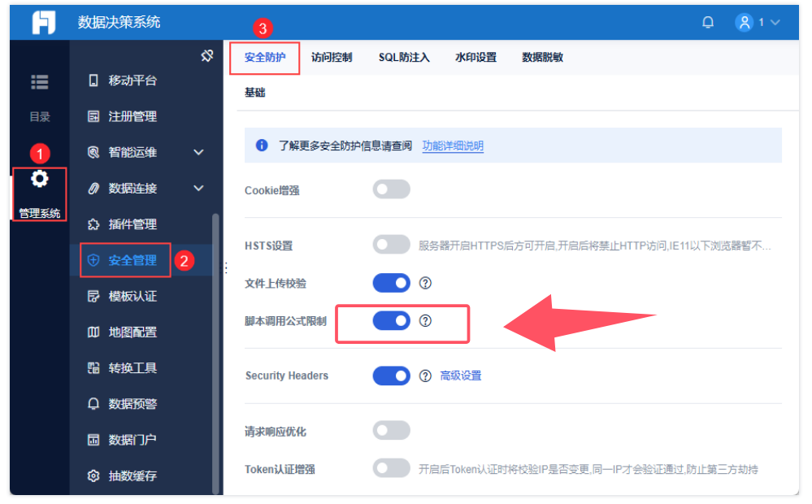Click the blue info icon in the banner
This screenshot has width=812, height=504.
click(262, 145)
